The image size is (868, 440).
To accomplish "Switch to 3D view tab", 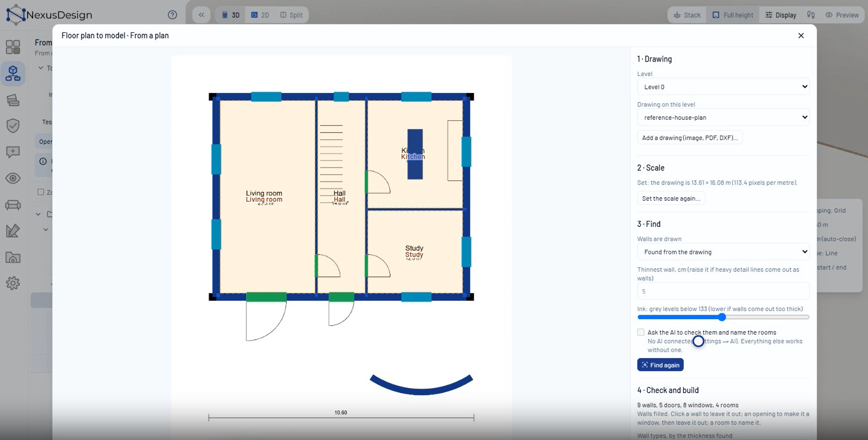I will click(x=230, y=15).
